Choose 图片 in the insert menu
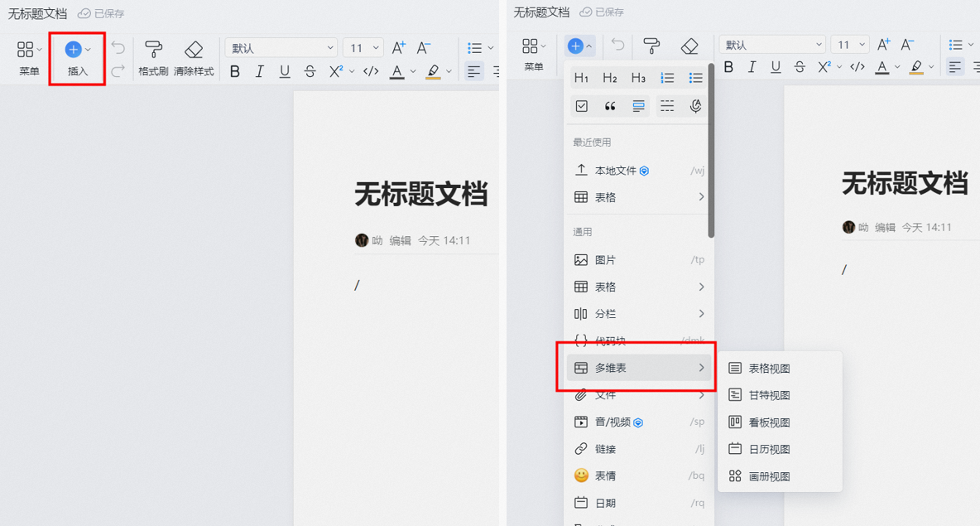The width and height of the screenshot is (980, 526). tap(639, 260)
